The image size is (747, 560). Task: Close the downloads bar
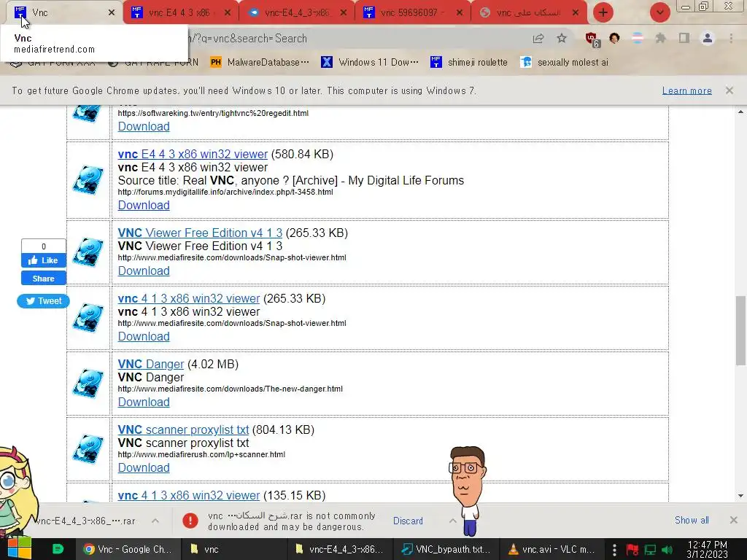point(734,520)
